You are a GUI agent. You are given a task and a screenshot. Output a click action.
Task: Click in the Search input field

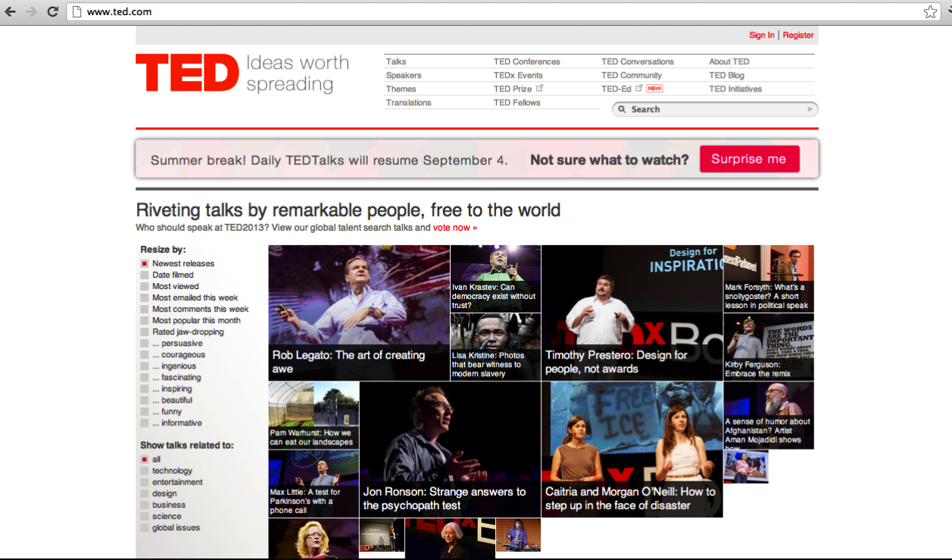pos(712,110)
